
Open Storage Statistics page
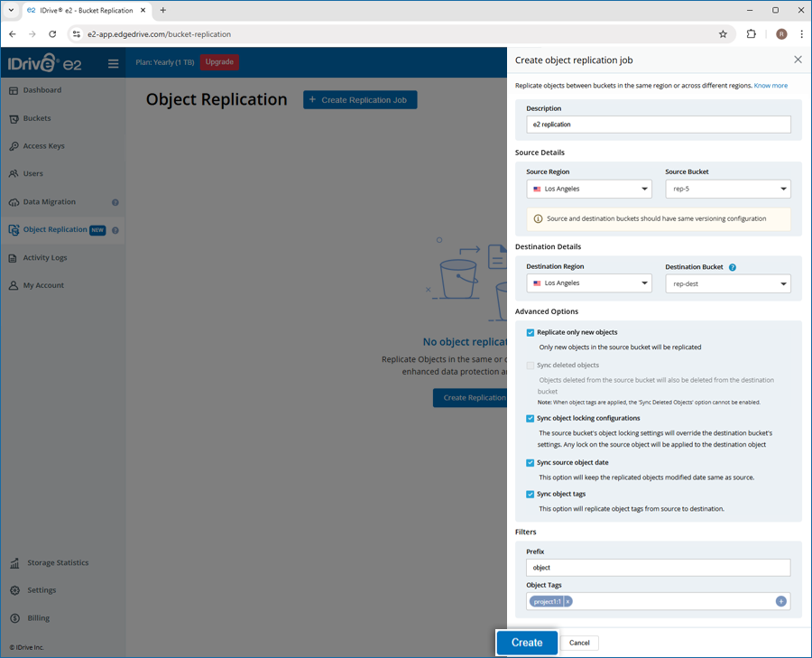point(58,562)
